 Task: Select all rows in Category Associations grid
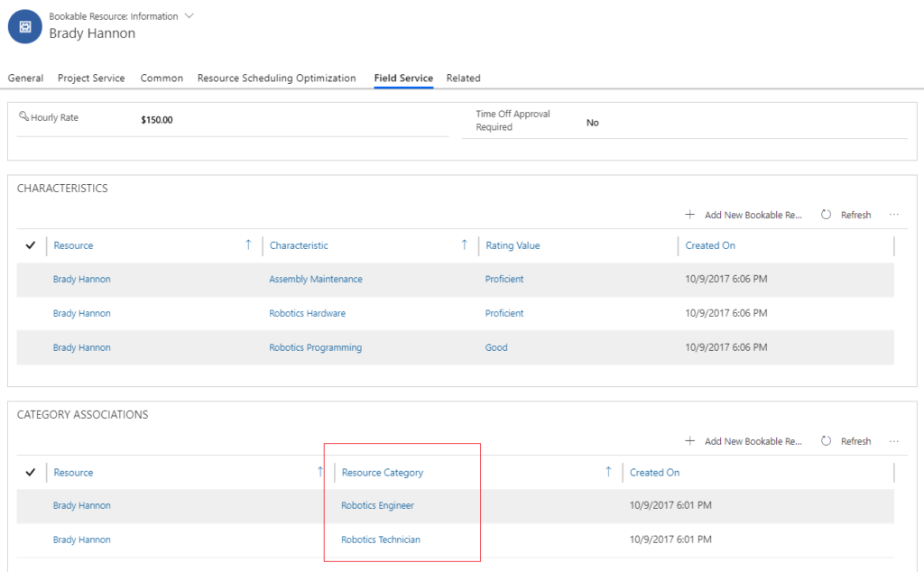pyautogui.click(x=31, y=472)
